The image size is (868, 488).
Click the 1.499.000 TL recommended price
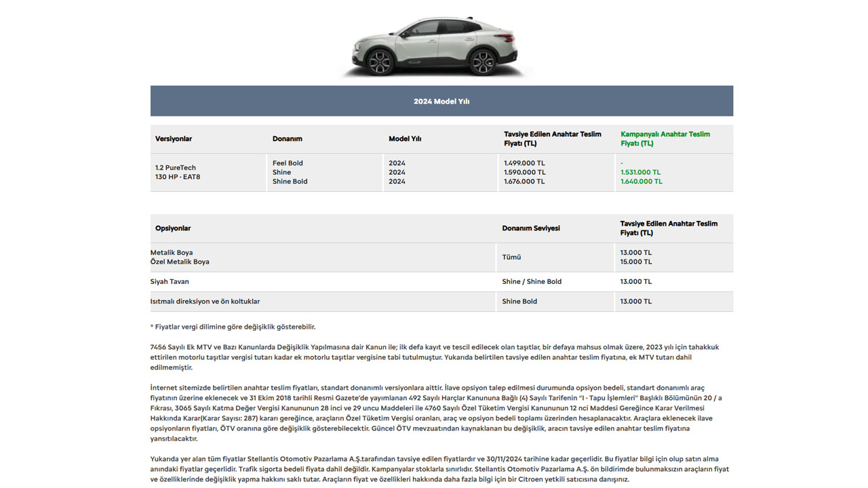(x=524, y=163)
